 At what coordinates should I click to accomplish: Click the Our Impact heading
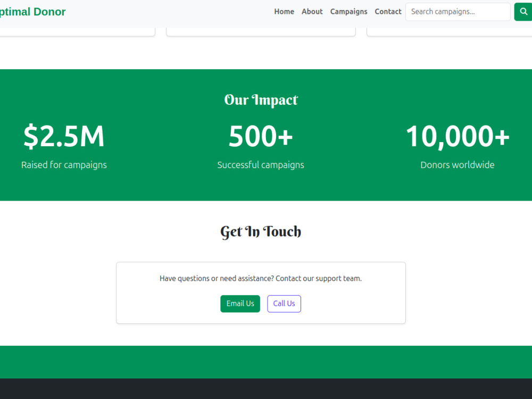(261, 100)
